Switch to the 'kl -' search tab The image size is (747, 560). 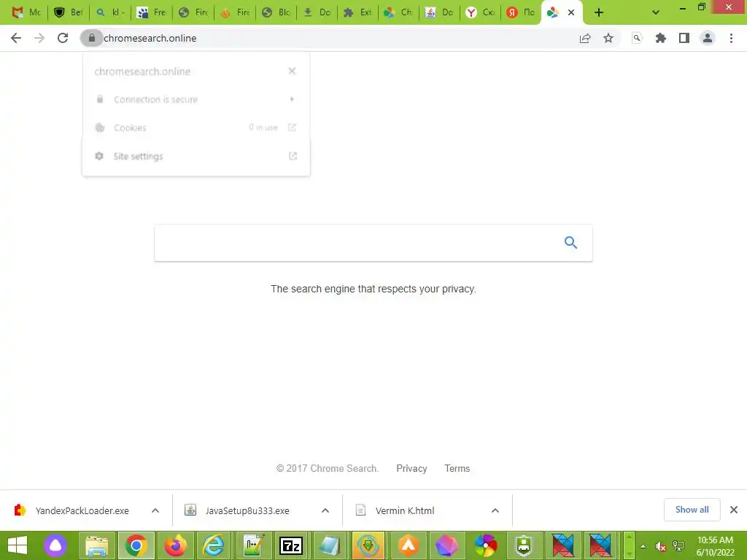(x=110, y=12)
